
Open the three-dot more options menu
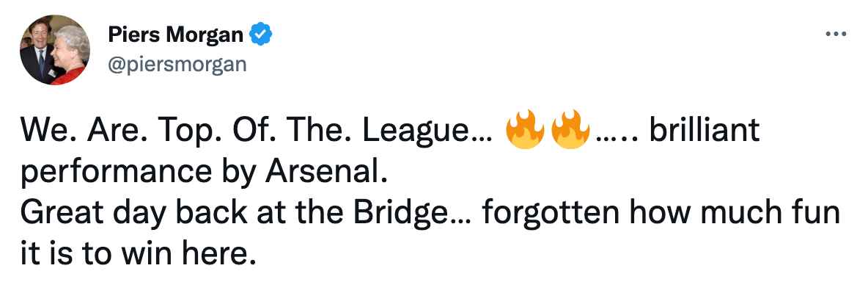tap(835, 35)
